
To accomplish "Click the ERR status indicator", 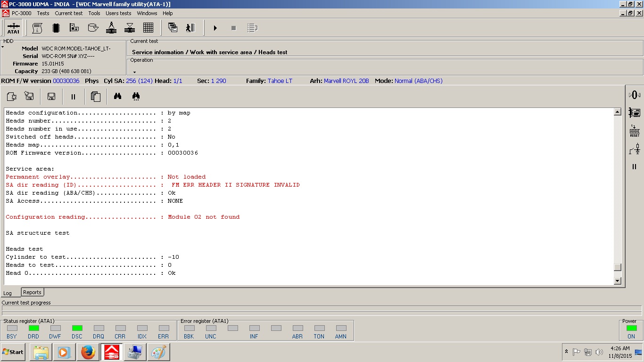I will tap(164, 328).
